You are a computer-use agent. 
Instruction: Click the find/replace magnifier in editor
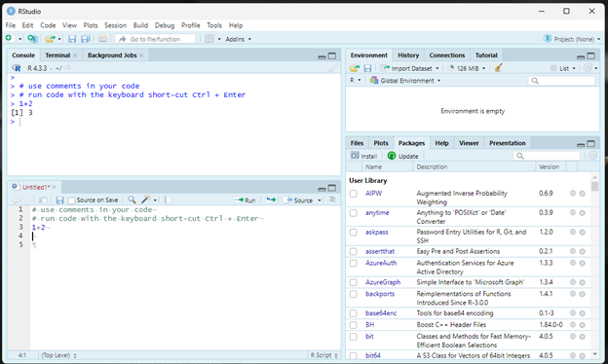pos(132,200)
